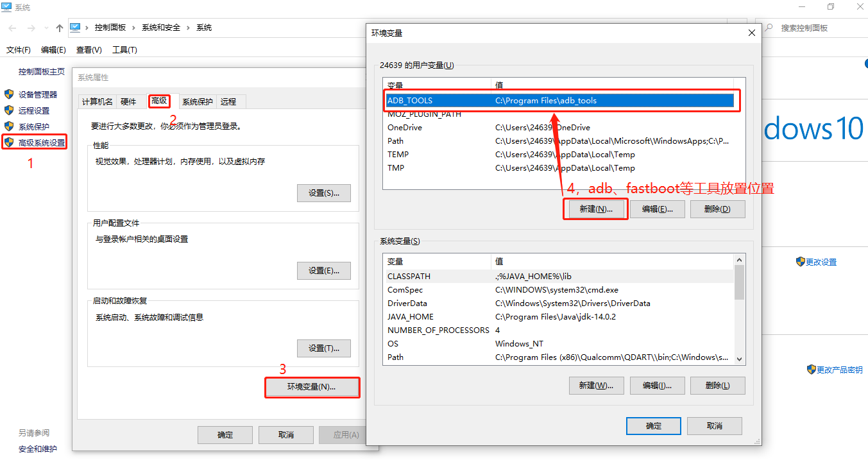Image resolution: width=868 pixels, height=462 pixels.
Task: Click the up arrow to go to 系统和安全
Action: pos(60,28)
